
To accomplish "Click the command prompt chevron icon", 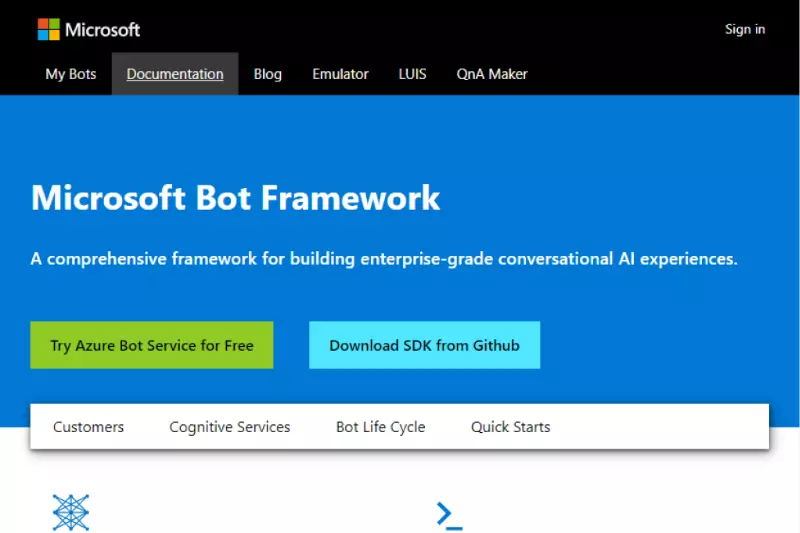I will point(449,516).
